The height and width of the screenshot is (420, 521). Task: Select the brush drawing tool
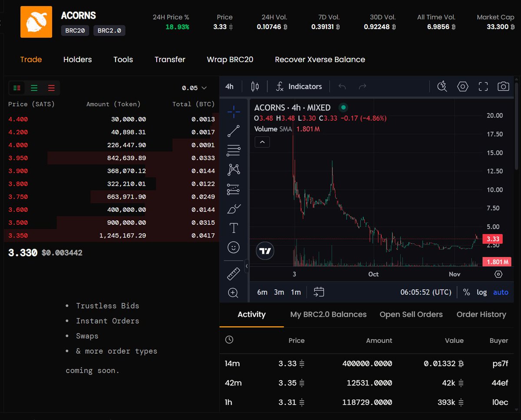234,209
